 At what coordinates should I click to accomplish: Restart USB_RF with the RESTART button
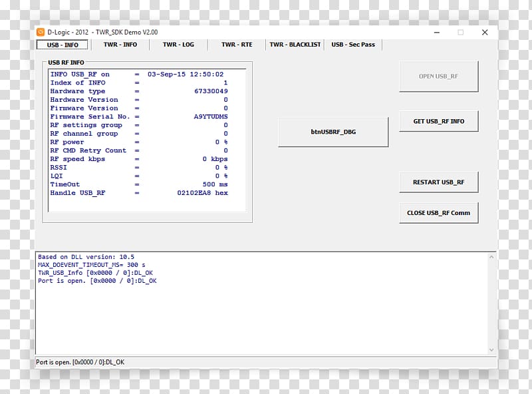tap(439, 182)
